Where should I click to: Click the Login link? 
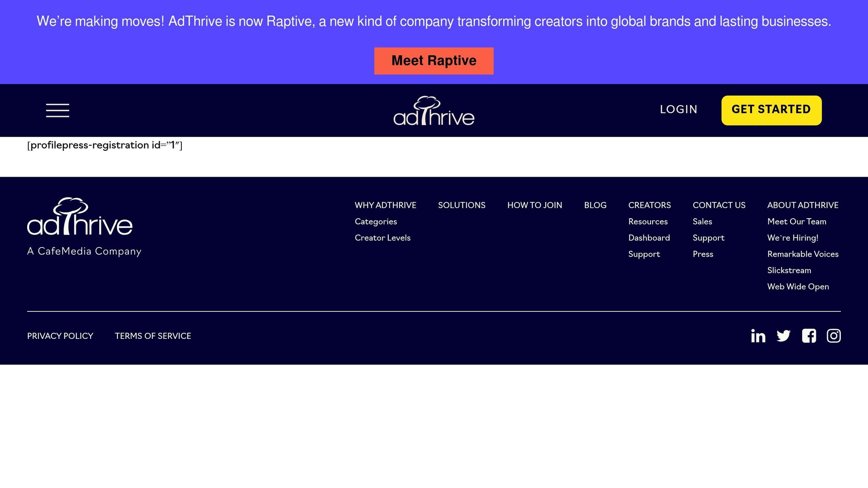(679, 109)
